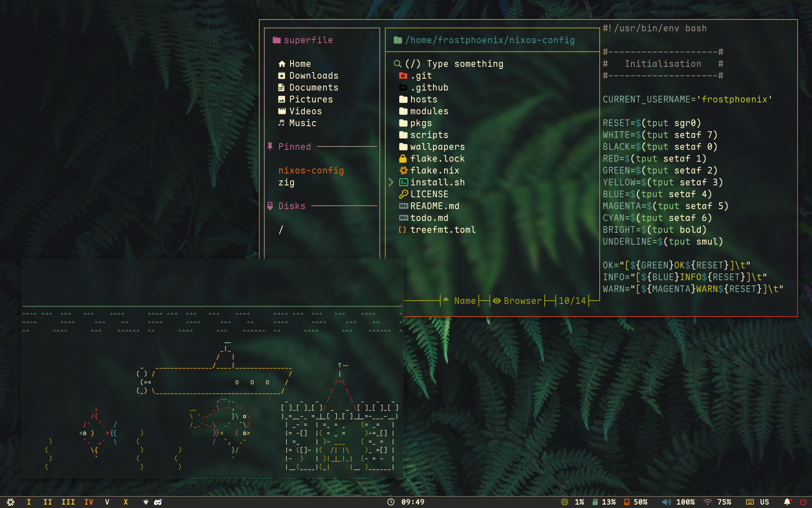Image resolution: width=812 pixels, height=508 pixels.
Task: Open the modules folder
Action: point(429,111)
